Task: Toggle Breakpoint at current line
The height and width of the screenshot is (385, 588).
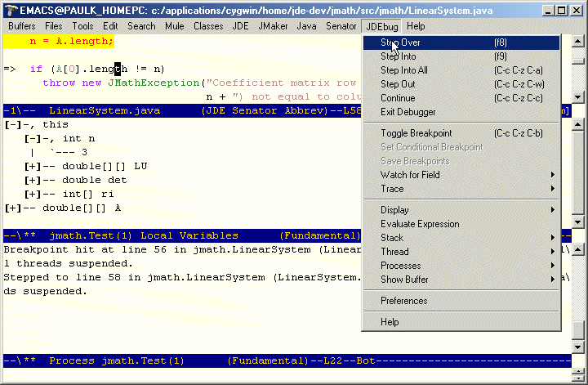Action: pos(416,133)
